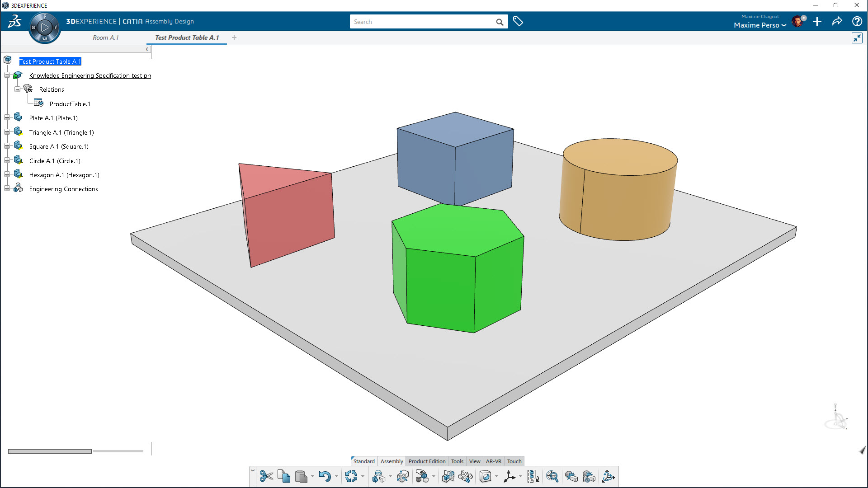Click the Share arrow icon
This screenshot has height=488, width=868.
point(837,21)
